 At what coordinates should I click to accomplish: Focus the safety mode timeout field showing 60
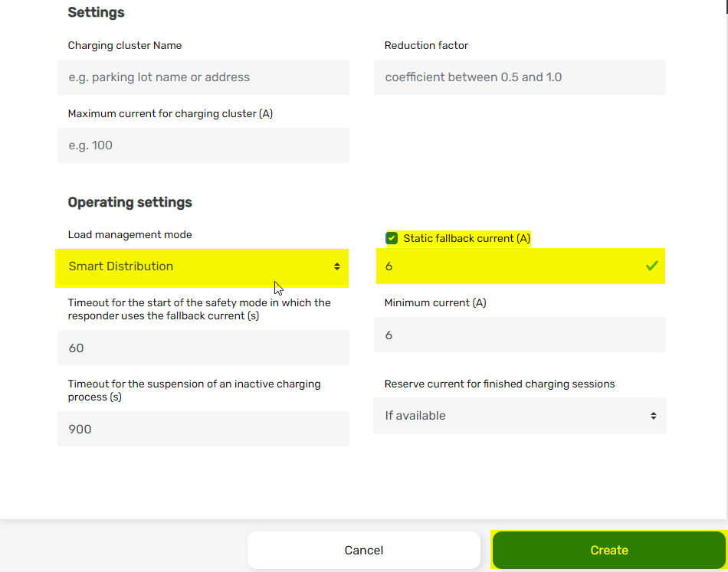(203, 348)
